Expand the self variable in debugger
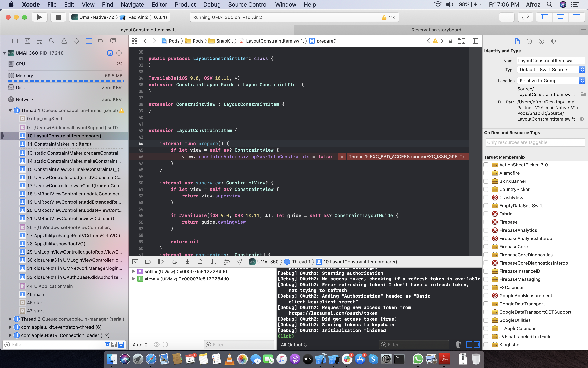This screenshot has height=368, width=588. coord(133,271)
